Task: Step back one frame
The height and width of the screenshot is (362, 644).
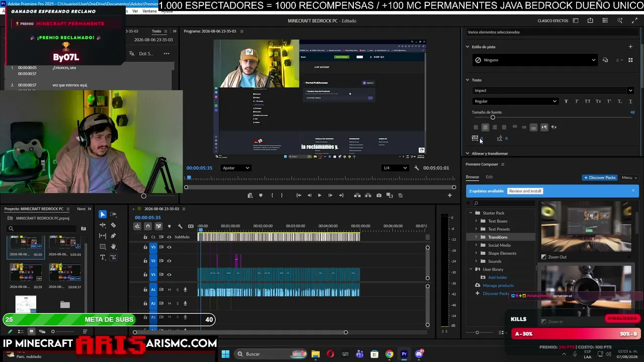Action: tap(309, 195)
